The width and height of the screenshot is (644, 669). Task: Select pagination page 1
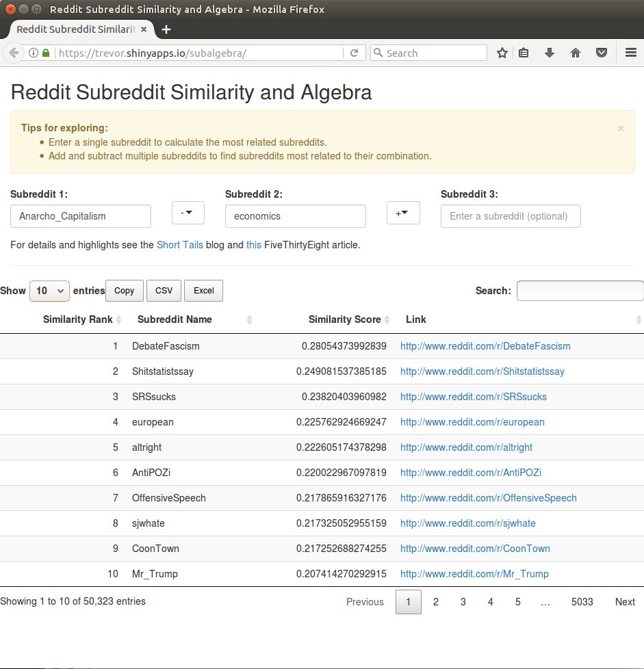click(409, 602)
